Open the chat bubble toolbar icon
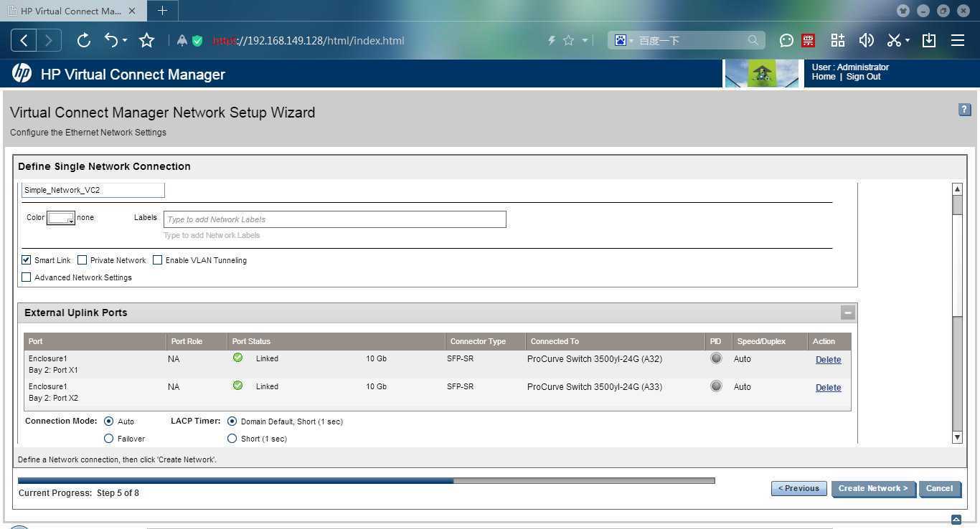Viewport: 980px width, 529px height. [786, 41]
